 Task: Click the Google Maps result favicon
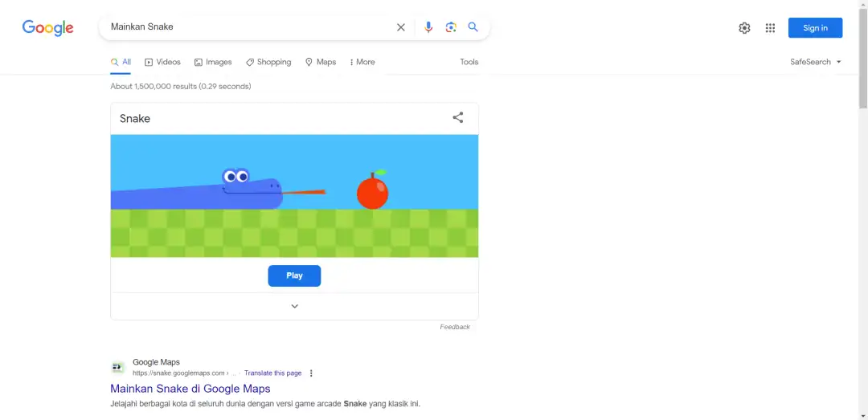coord(117,368)
